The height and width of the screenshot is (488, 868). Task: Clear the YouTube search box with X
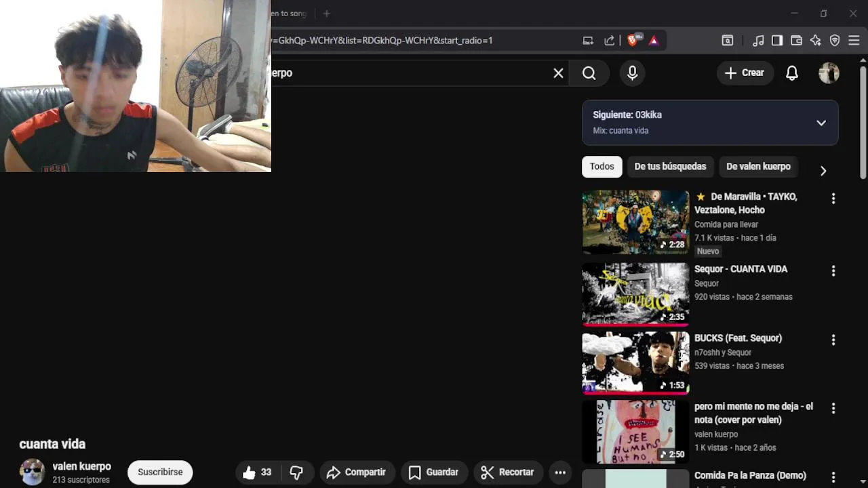(x=558, y=73)
